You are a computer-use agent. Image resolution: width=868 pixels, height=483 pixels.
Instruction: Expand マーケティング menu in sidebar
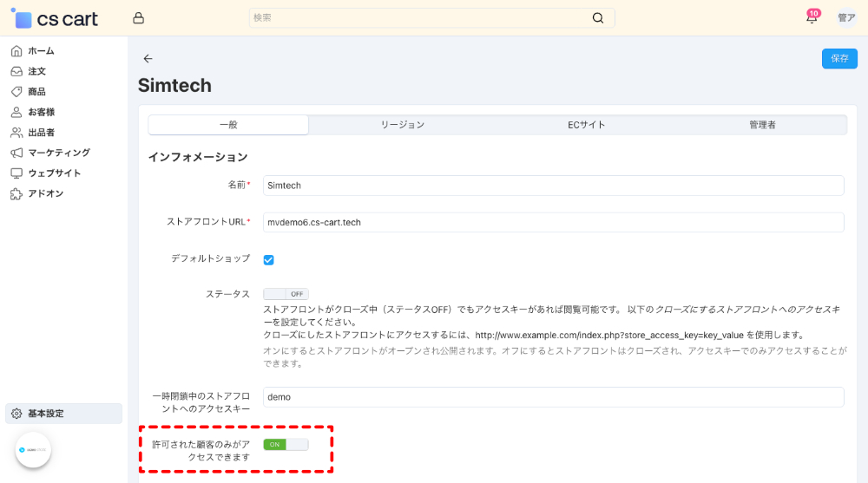point(58,153)
